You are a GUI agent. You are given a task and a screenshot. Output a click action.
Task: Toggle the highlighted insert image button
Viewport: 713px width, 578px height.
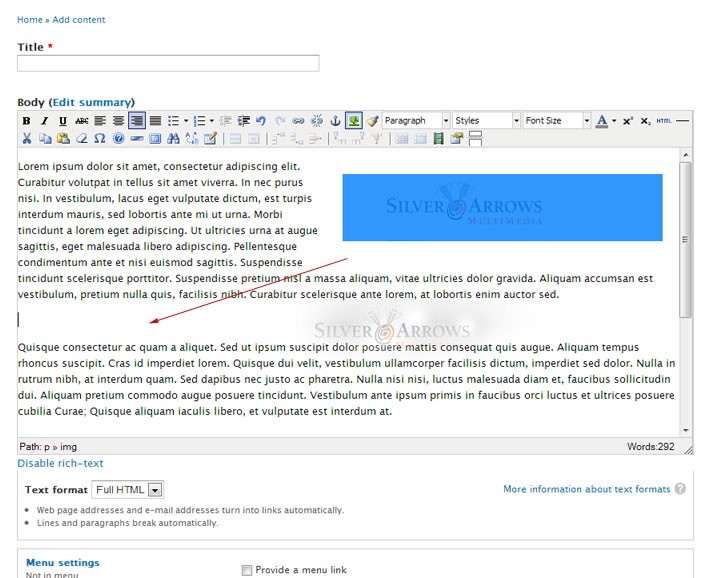(354, 121)
